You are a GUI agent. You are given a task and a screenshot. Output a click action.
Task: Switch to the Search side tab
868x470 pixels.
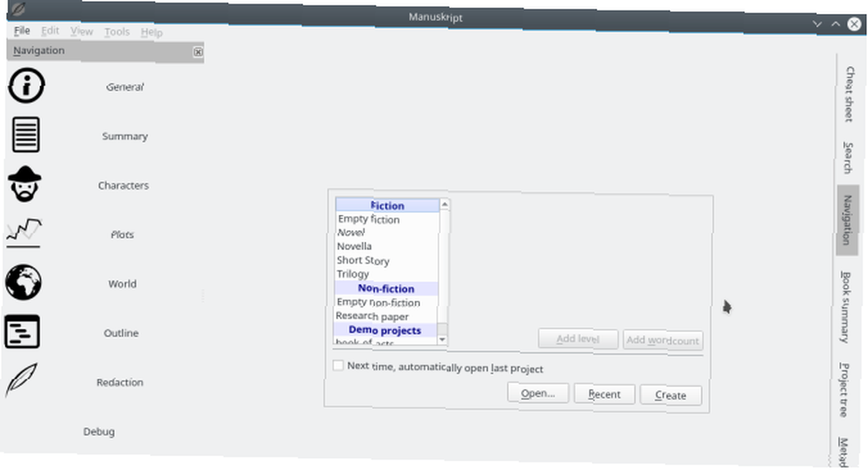[x=848, y=158]
